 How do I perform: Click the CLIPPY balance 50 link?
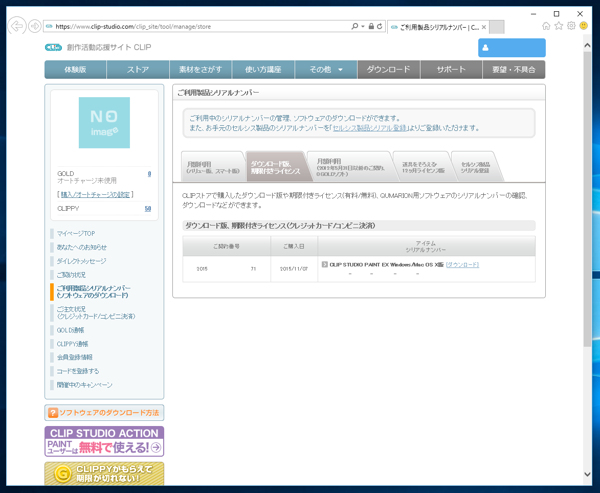pos(148,209)
